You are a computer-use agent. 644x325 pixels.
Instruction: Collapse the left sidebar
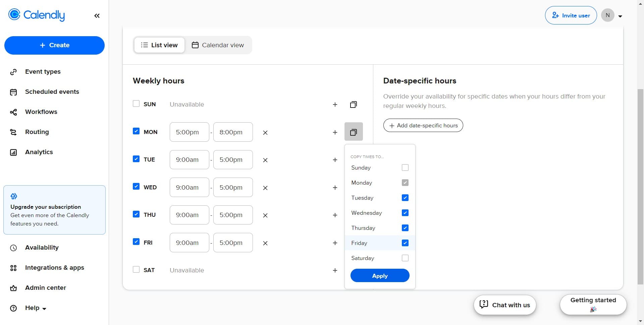coord(97,15)
